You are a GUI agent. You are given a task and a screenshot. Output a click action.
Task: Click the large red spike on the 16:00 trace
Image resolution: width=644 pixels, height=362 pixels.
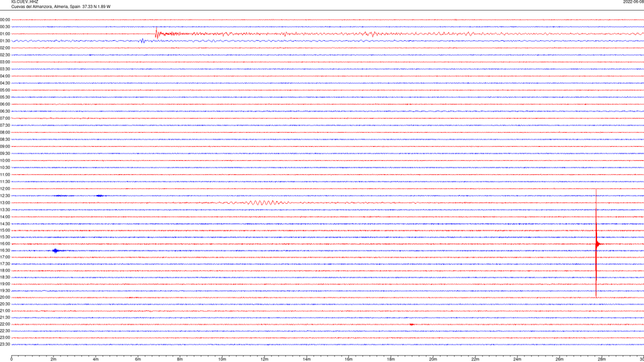tap(596, 243)
